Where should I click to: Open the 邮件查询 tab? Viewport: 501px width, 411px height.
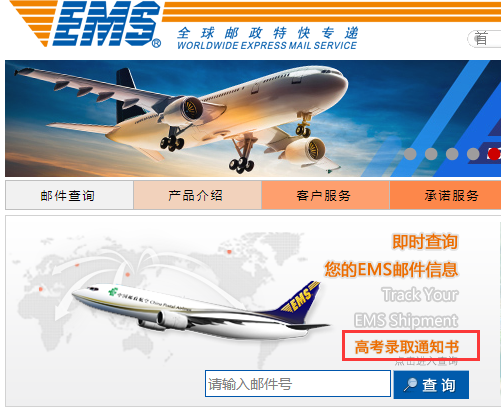pos(69,195)
